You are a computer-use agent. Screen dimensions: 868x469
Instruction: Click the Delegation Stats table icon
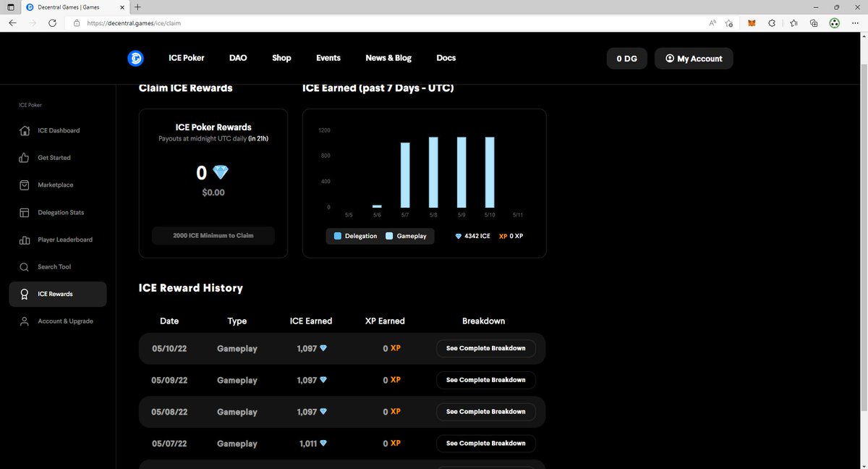24,212
